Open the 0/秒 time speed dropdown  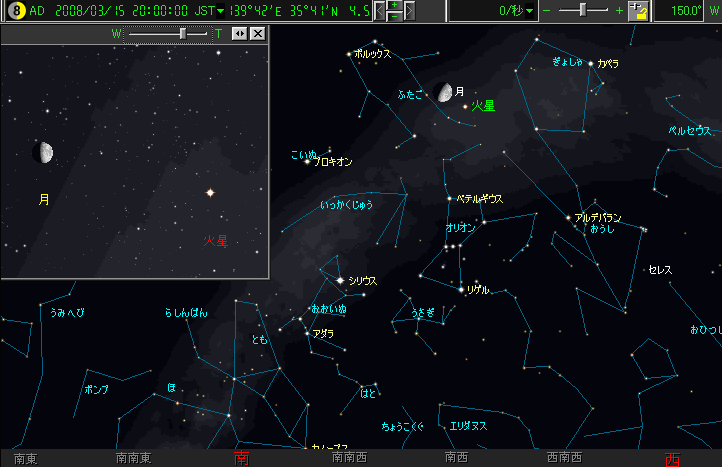point(529,10)
